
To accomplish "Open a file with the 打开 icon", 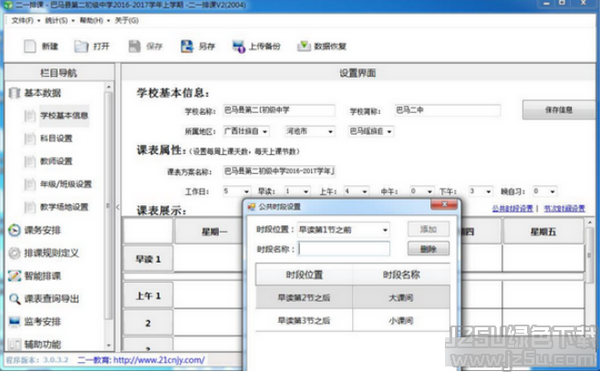I will click(x=81, y=46).
